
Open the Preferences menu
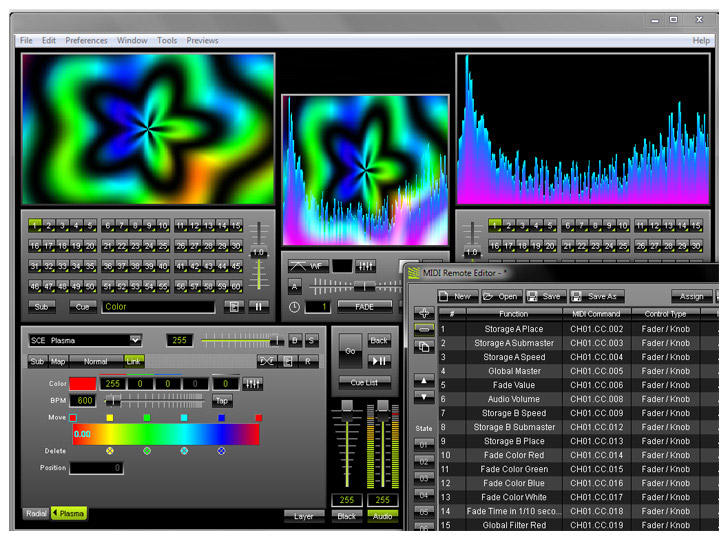(x=86, y=40)
